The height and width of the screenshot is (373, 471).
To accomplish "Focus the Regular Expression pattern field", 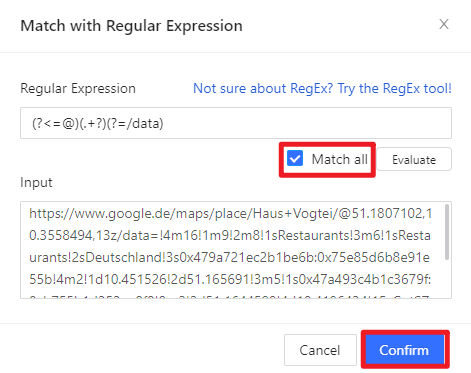I will coord(236,123).
